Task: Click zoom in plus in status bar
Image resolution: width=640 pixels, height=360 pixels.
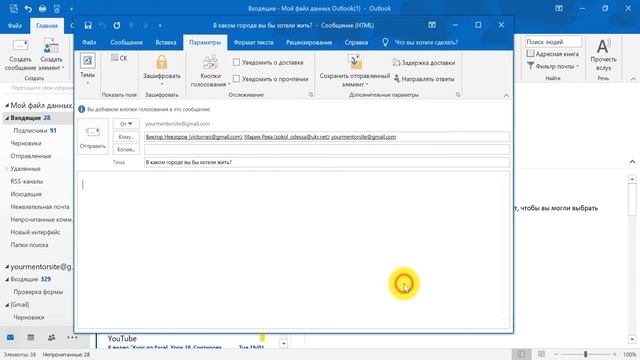Action: click(615, 354)
